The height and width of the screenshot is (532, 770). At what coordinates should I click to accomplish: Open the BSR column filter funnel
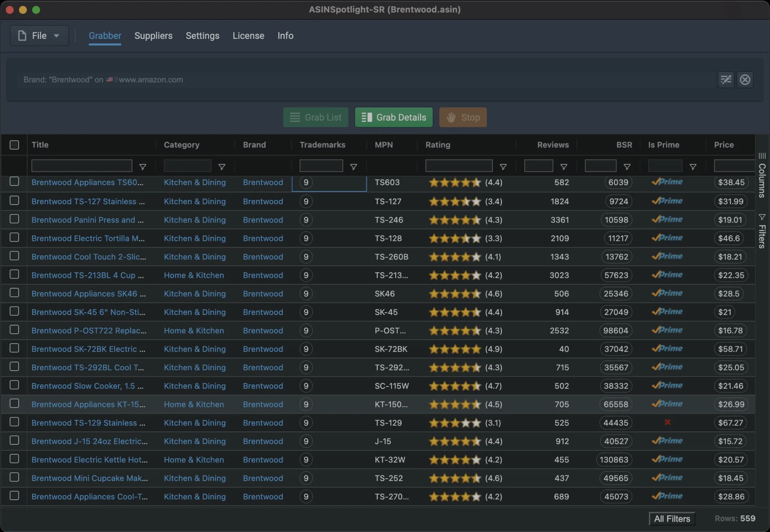tap(627, 166)
